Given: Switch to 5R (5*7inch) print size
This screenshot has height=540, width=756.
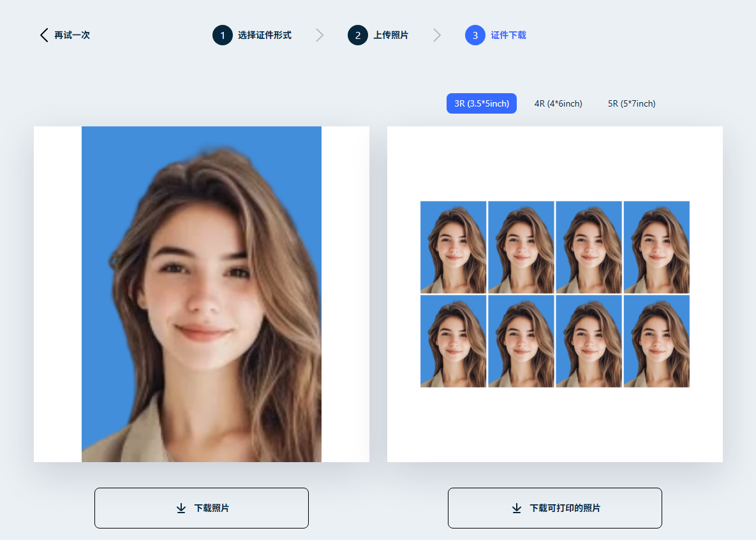Looking at the screenshot, I should 632,103.
